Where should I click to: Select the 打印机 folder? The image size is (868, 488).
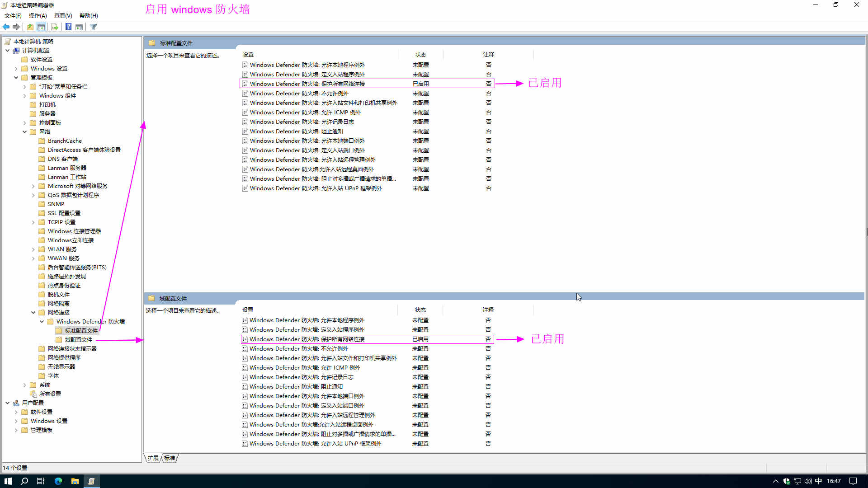point(47,104)
